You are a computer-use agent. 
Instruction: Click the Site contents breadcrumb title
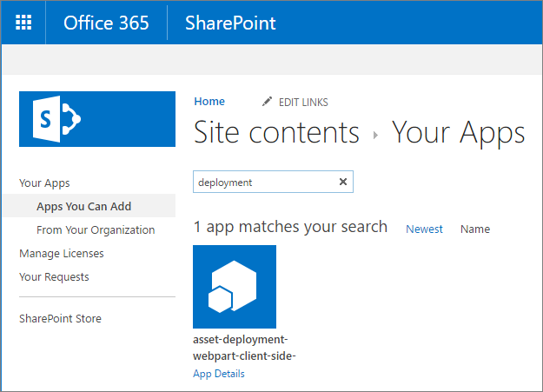point(276,133)
